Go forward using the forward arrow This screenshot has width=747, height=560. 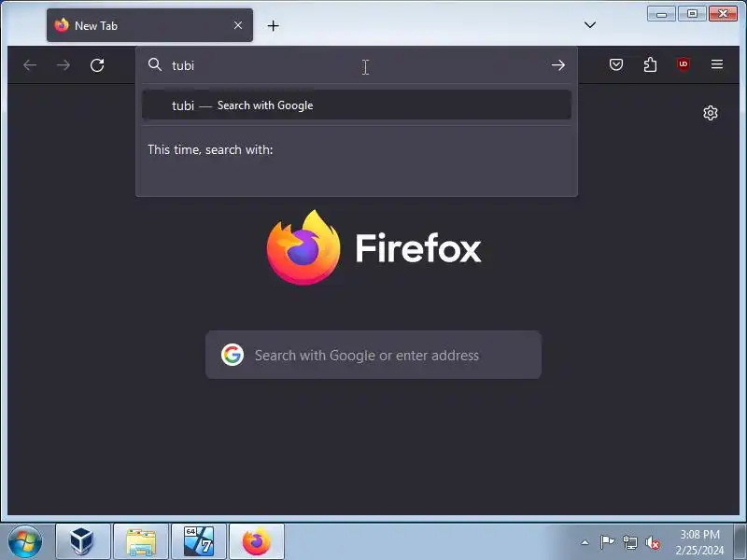[63, 65]
